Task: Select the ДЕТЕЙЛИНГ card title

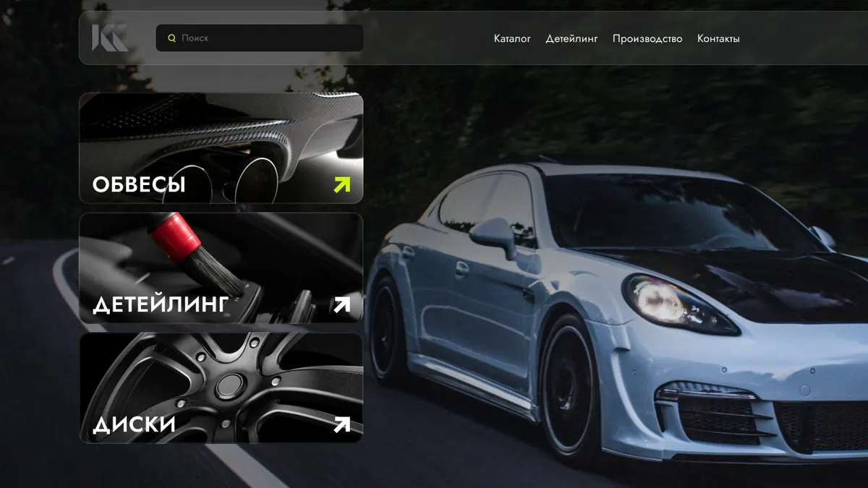Action: click(161, 304)
